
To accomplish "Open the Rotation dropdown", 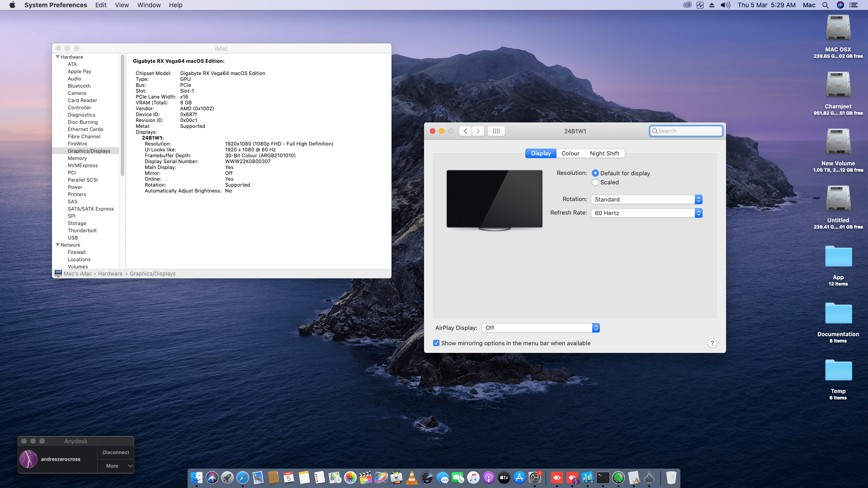I will (646, 199).
